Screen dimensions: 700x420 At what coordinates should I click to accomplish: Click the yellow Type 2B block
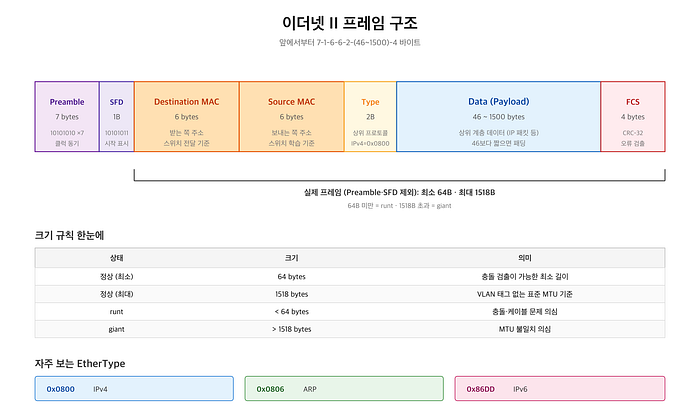[x=370, y=116]
